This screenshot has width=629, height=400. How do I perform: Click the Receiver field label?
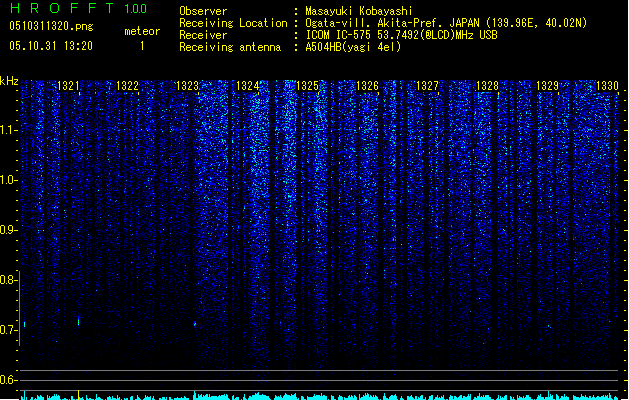pyautogui.click(x=203, y=35)
